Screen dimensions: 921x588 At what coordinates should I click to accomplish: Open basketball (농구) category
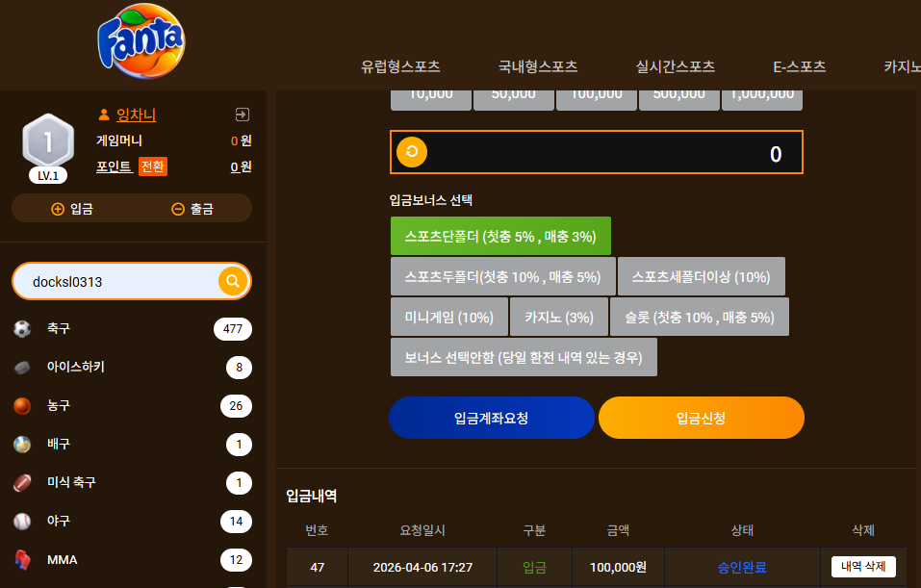click(x=132, y=406)
